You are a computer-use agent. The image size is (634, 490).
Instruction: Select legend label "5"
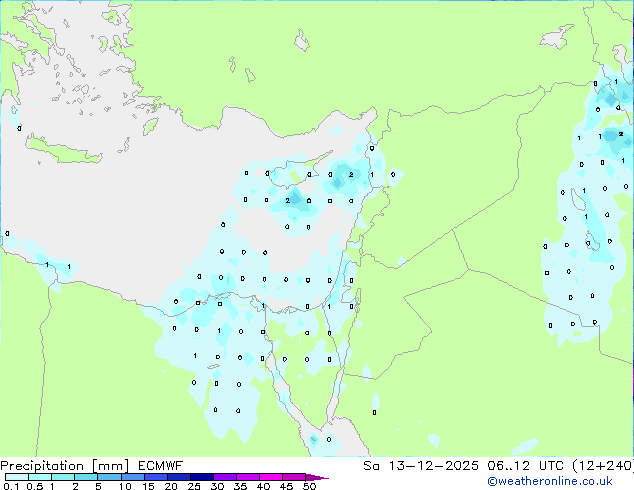coord(98,486)
